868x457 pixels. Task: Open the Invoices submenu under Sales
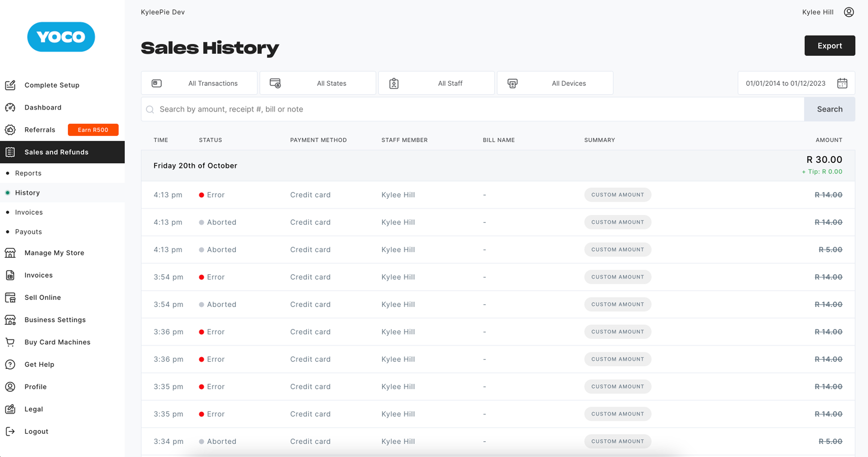[29, 212]
